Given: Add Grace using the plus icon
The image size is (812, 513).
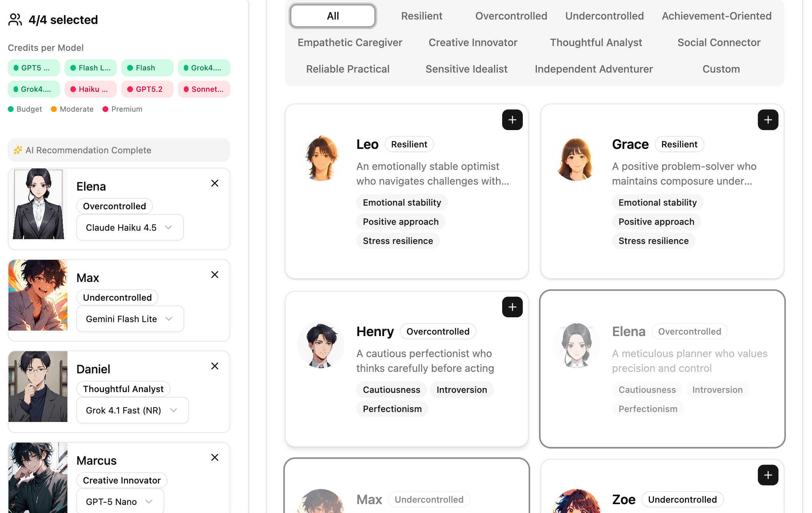Looking at the screenshot, I should [x=768, y=120].
